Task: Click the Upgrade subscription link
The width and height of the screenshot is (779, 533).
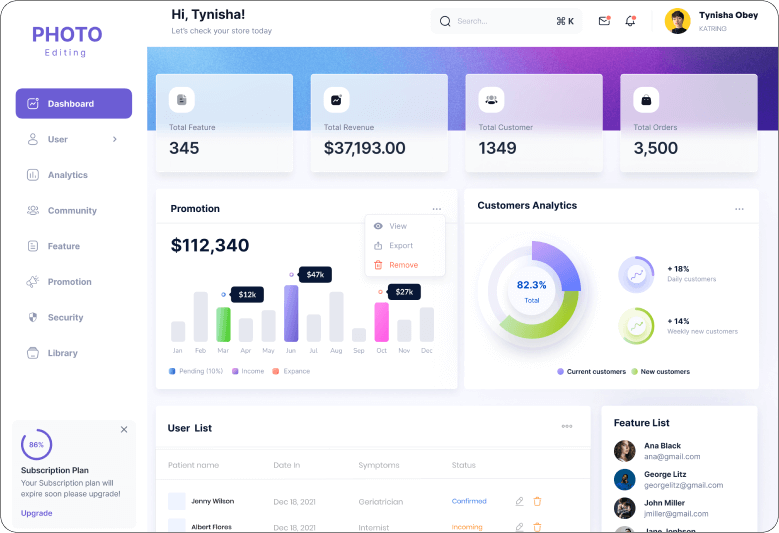Action: pos(37,513)
